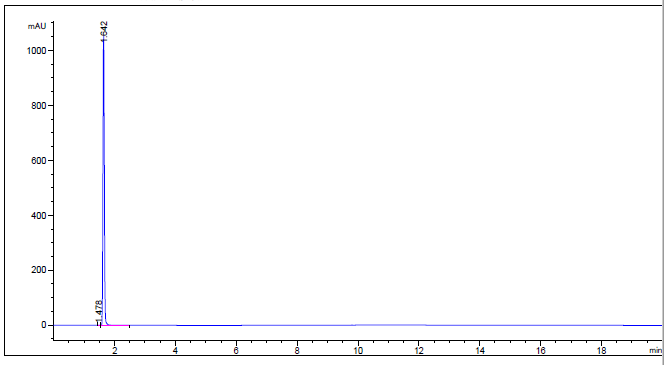Click the 12 minute x-axis tick label

(419, 351)
